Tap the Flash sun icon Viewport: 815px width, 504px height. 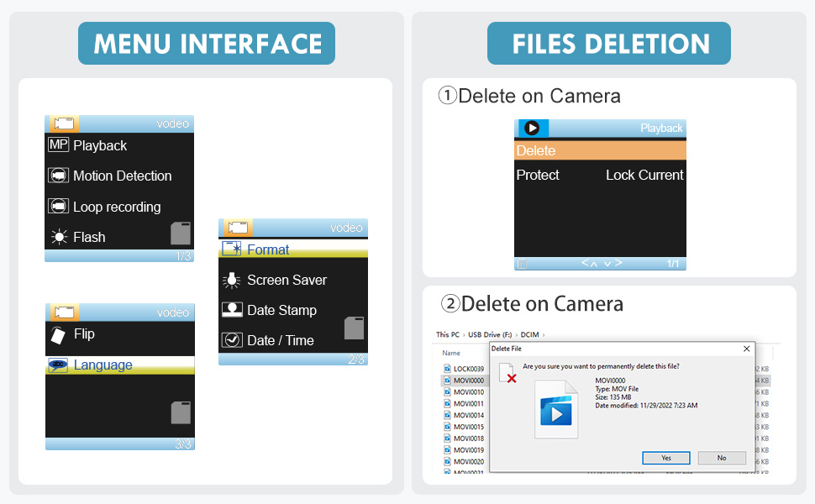(58, 237)
